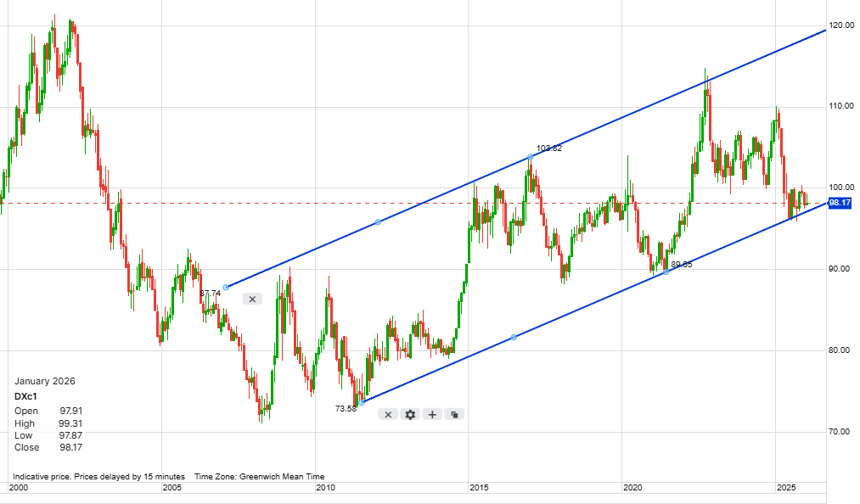Select the trendline anchor at 73.58
The height and width of the screenshot is (504, 860).
(362, 402)
